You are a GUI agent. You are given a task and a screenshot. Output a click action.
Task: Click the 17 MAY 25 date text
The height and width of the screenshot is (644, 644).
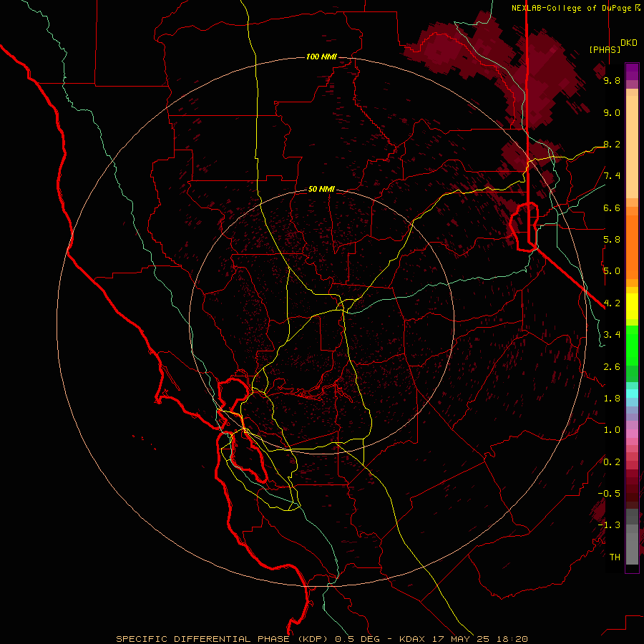461,639
